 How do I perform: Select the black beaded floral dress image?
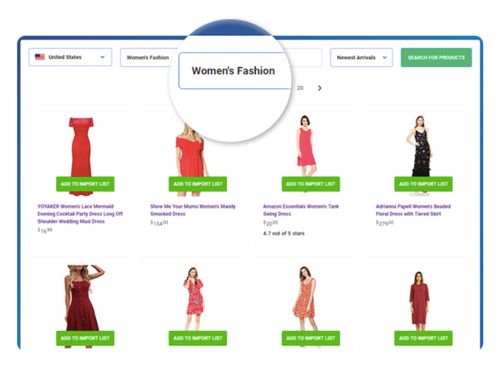coord(420,146)
